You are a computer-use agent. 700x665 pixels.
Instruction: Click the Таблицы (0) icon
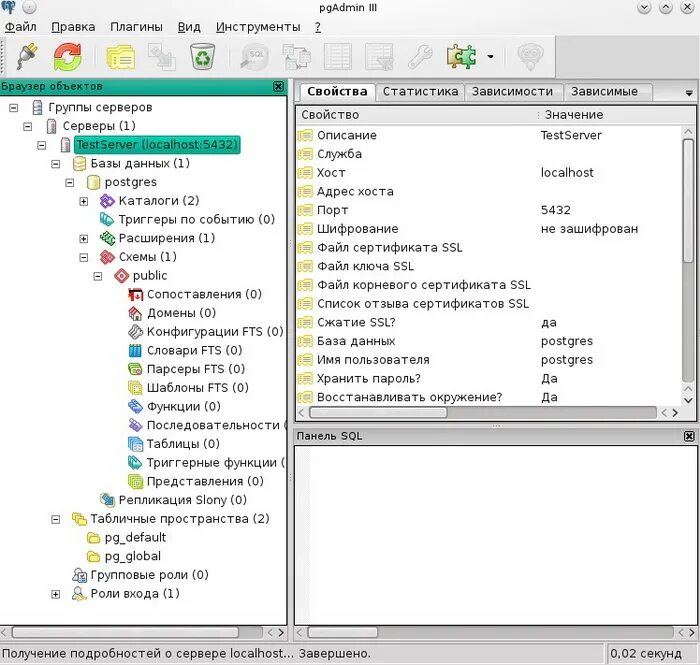pos(135,444)
